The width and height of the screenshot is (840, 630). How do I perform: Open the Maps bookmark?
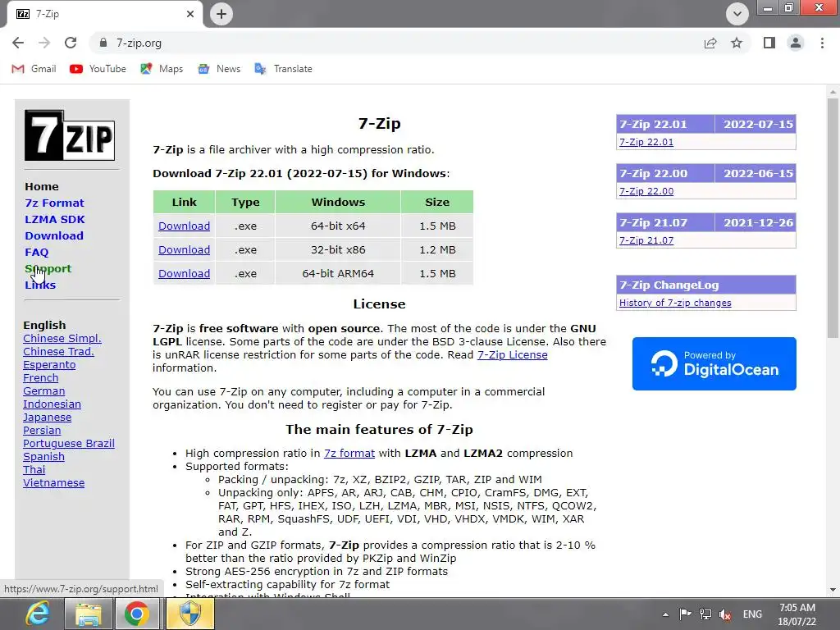[x=162, y=69]
